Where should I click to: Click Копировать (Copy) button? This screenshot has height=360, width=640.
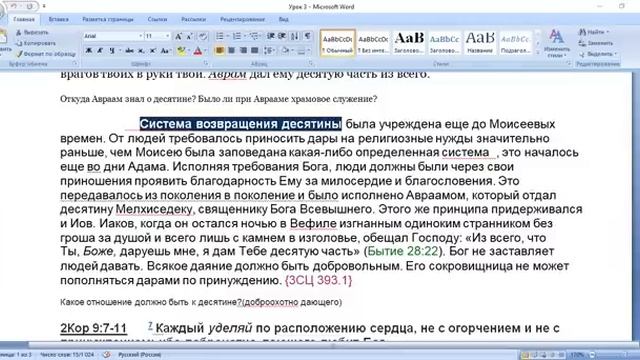click(36, 43)
